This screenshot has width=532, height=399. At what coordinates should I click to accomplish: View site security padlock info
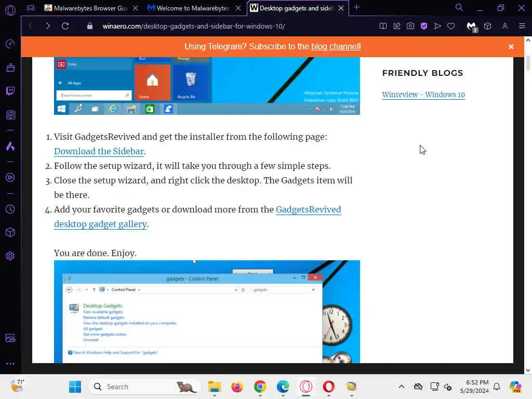pos(89,26)
